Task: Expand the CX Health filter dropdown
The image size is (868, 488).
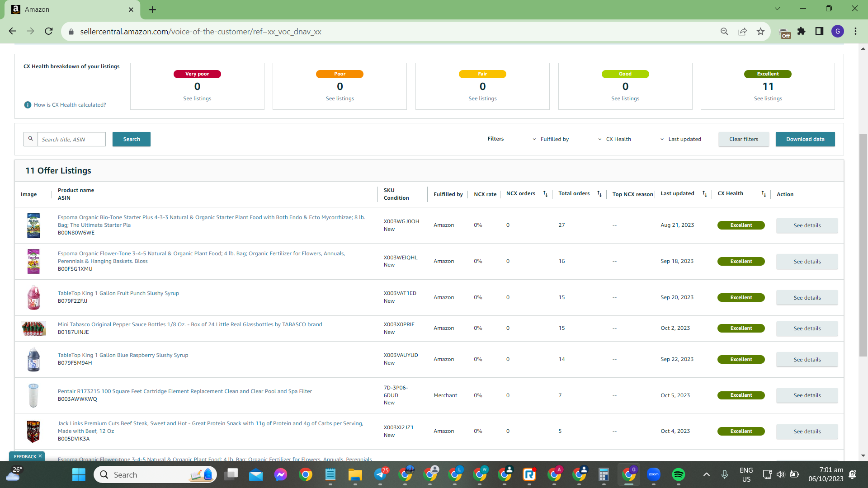Action: tap(615, 139)
